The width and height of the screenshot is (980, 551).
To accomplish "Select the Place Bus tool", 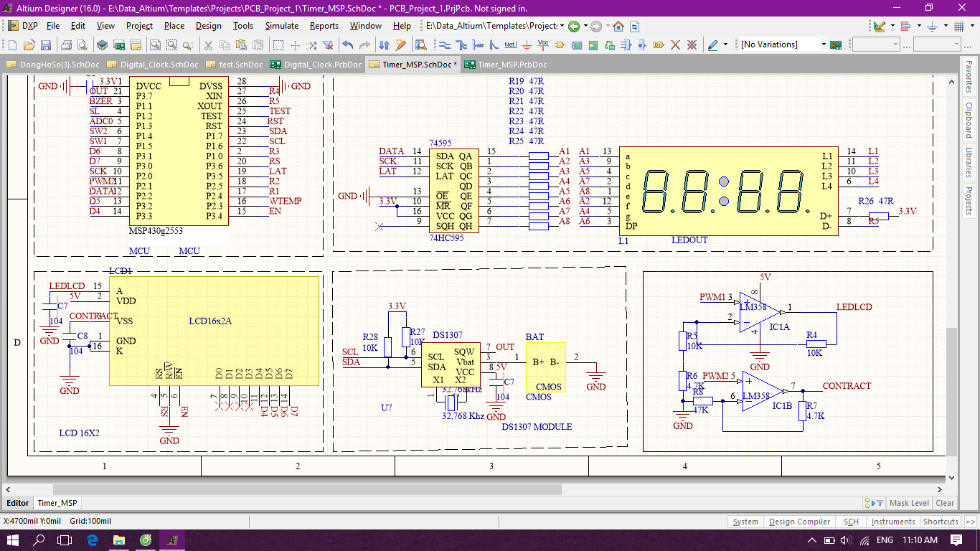I will click(461, 44).
